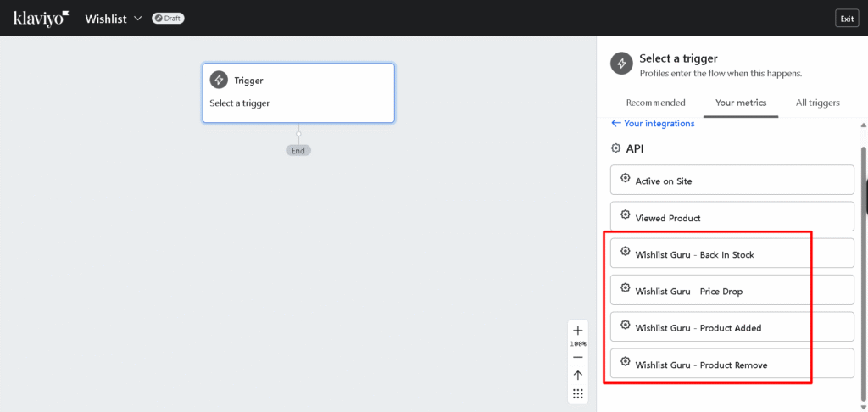
Task: Click the dotted grid icon in canvas controls
Action: point(578,393)
